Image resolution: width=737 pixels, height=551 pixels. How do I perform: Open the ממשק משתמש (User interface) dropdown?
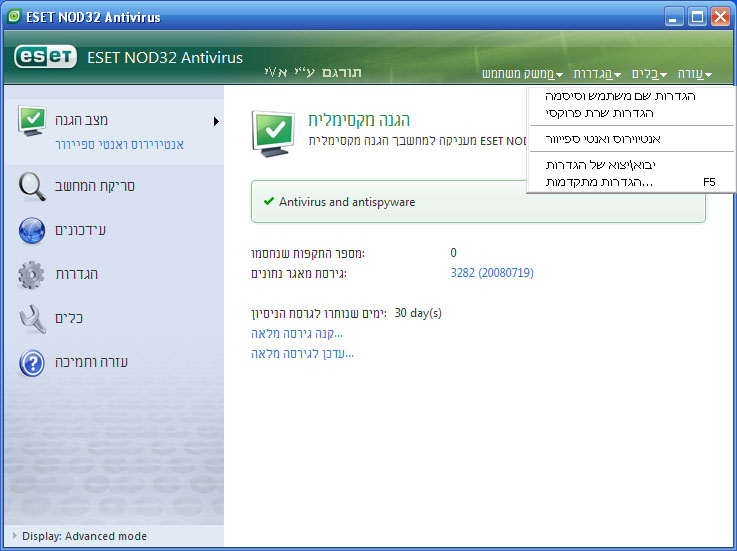pyautogui.click(x=522, y=74)
